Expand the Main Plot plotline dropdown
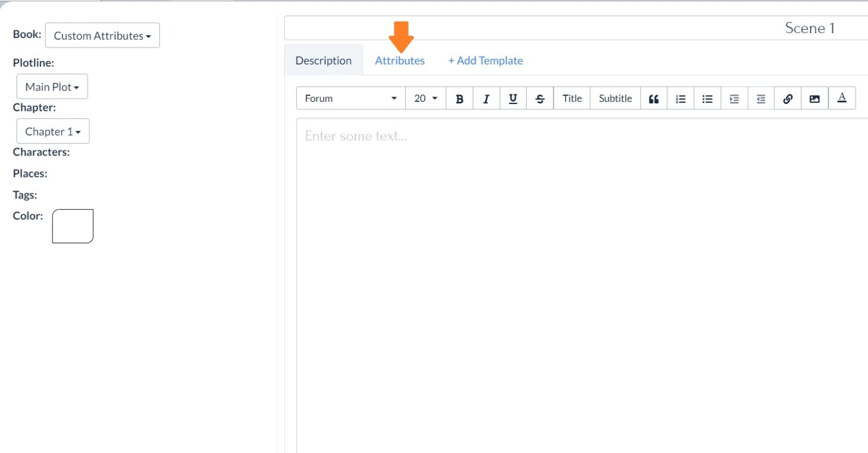The width and height of the screenshot is (868, 453). tap(52, 87)
